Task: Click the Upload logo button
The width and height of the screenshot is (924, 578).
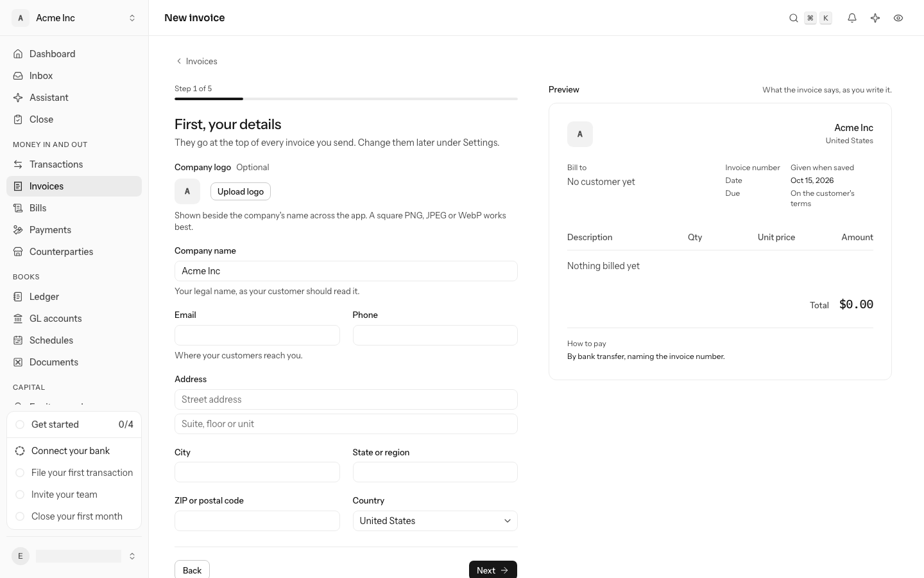Action: (241, 191)
